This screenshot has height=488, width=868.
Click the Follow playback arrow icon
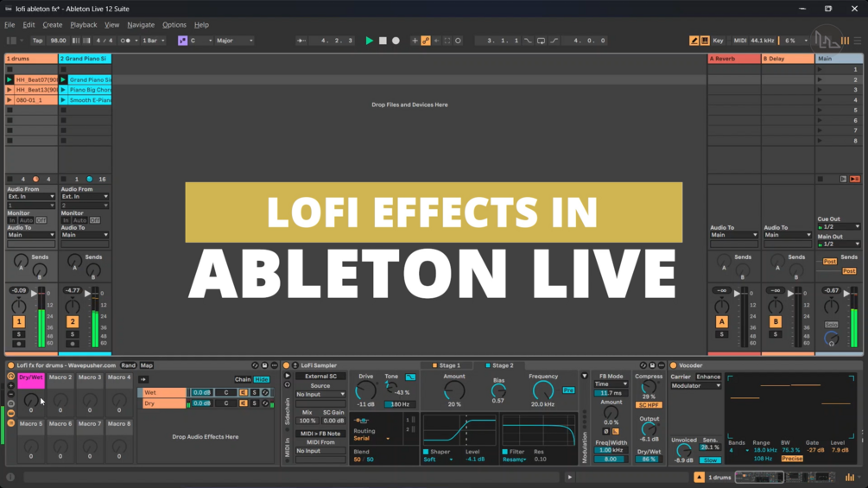[x=301, y=41]
